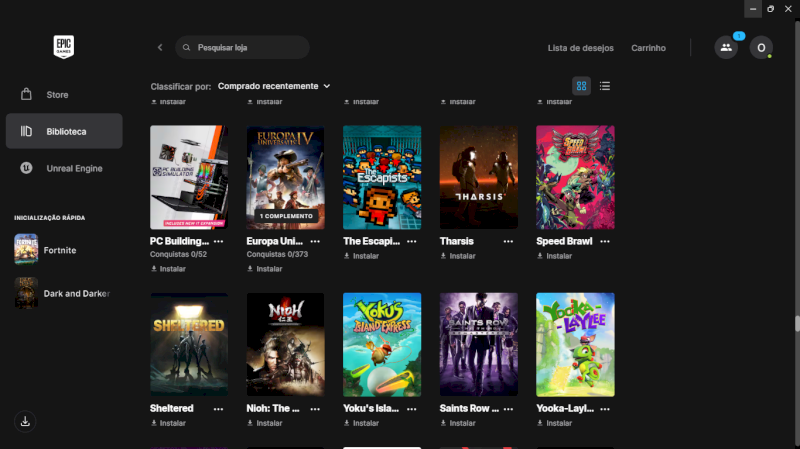
Task: Open PC Building Simulator cover
Action: click(x=189, y=177)
